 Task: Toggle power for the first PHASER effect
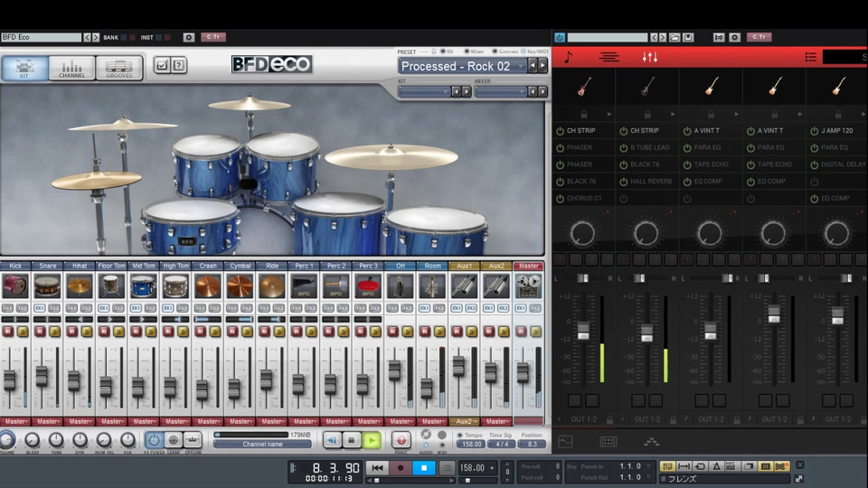pos(560,147)
